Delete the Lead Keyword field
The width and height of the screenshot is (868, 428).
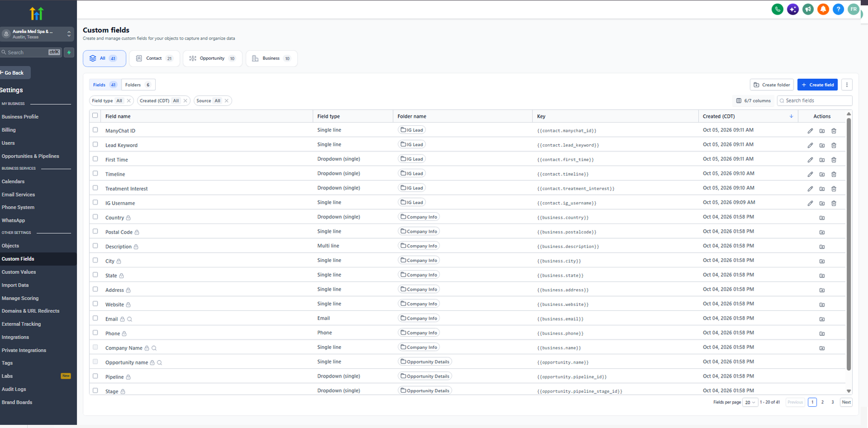click(x=834, y=145)
